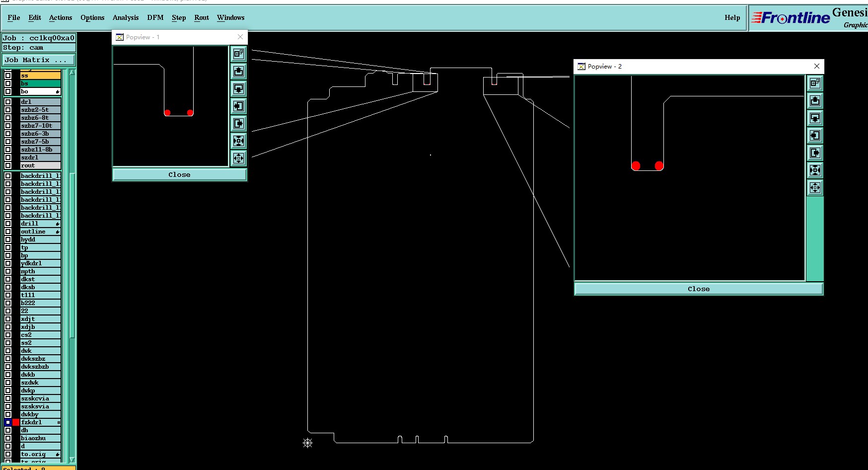The height and width of the screenshot is (470, 868).
Task: Select the hydd layer name
Action: (x=41, y=239)
